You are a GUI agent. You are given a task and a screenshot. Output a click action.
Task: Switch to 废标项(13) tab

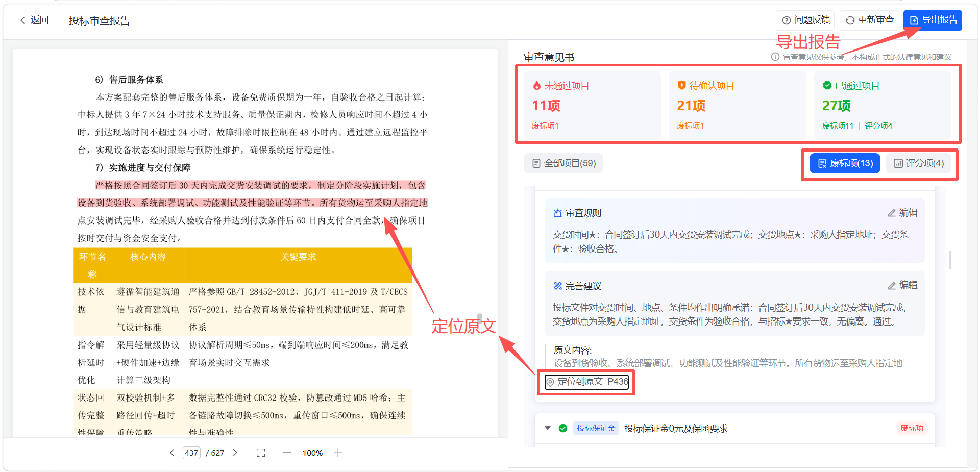845,163
